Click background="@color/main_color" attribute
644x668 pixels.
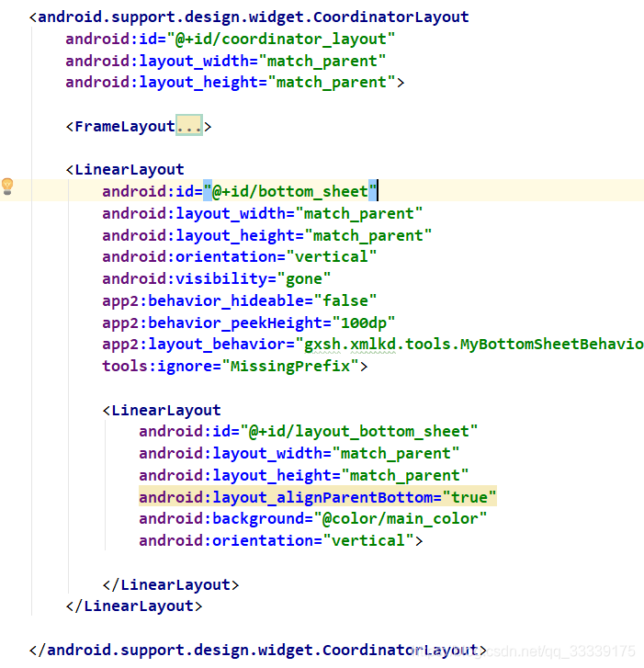[x=313, y=519]
